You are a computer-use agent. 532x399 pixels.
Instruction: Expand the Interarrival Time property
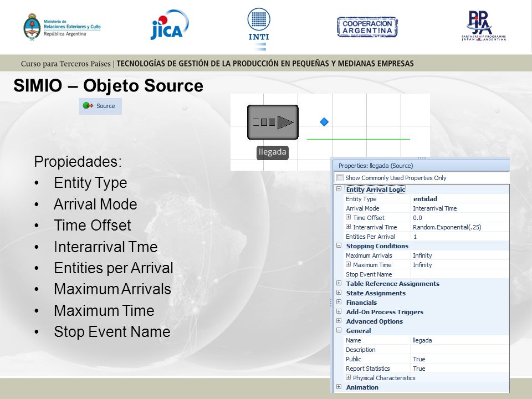(x=348, y=227)
